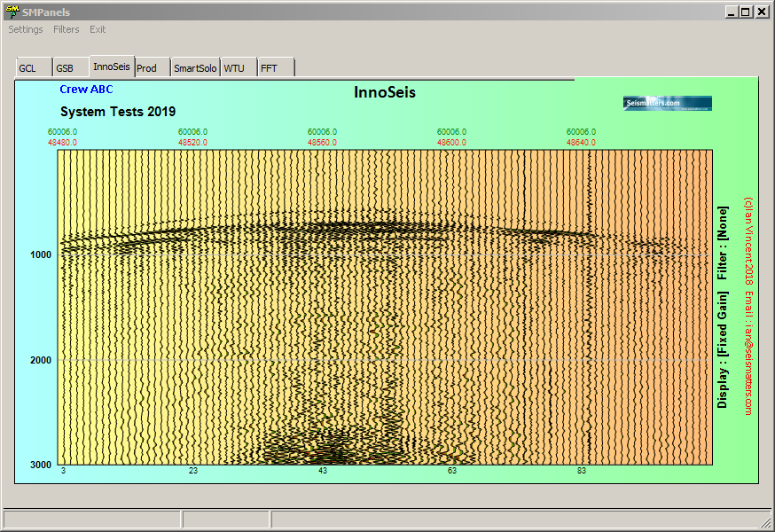Click the red 48640.0 coordinate label
The height and width of the screenshot is (532, 775).
(582, 143)
